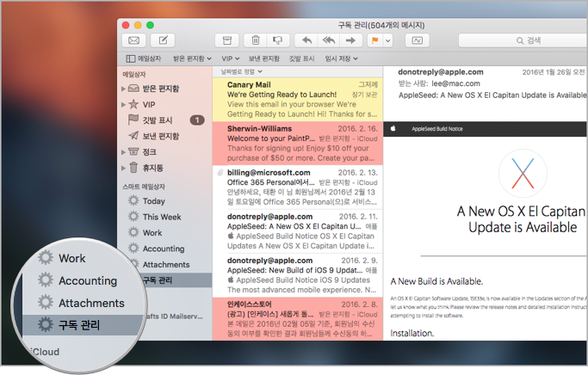Open 임시 저장 favorites dropdown
588x375 pixels.
tap(341, 58)
